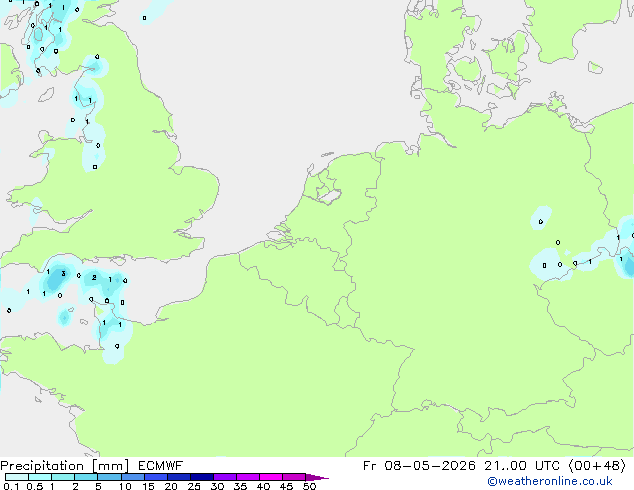The height and width of the screenshot is (490, 634).
Task: Click the 1–2 mm legend color swatch
Action: tap(63, 477)
